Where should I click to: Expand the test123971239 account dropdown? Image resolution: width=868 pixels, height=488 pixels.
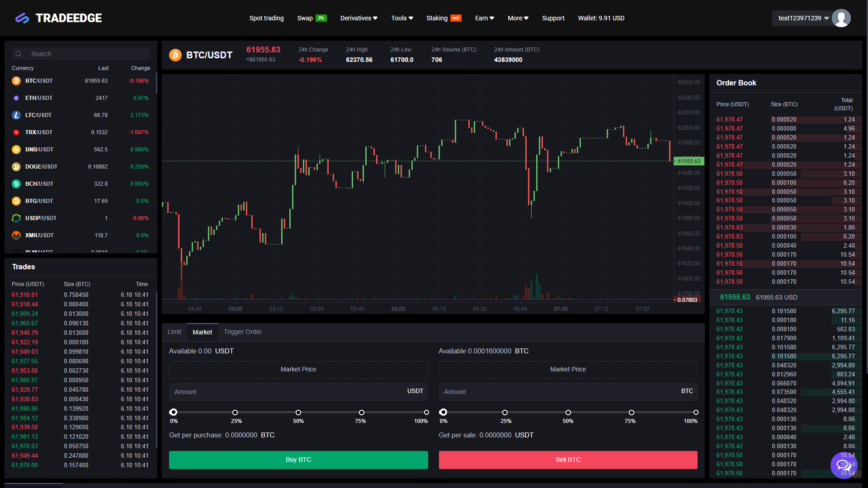click(x=803, y=18)
